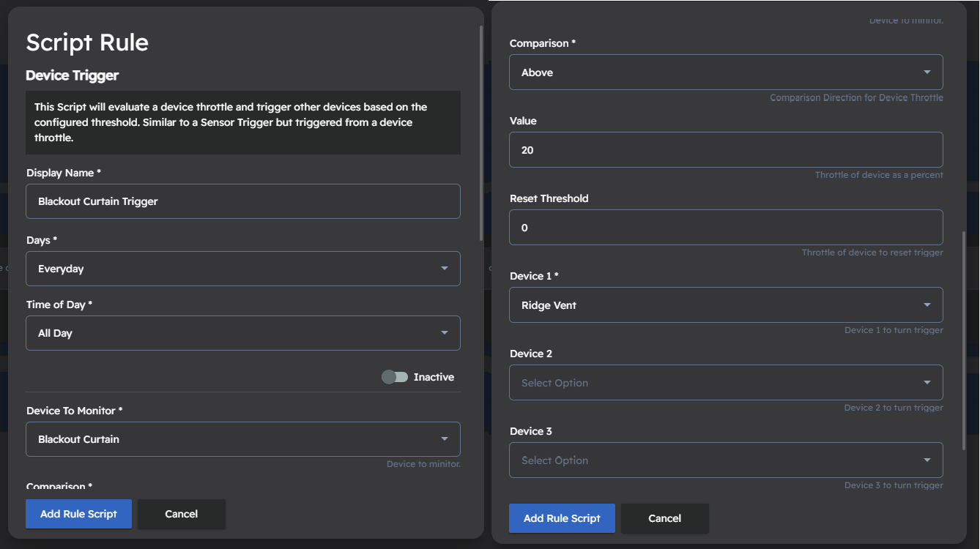
Task: Click the Reset Threshold field
Action: click(x=726, y=227)
